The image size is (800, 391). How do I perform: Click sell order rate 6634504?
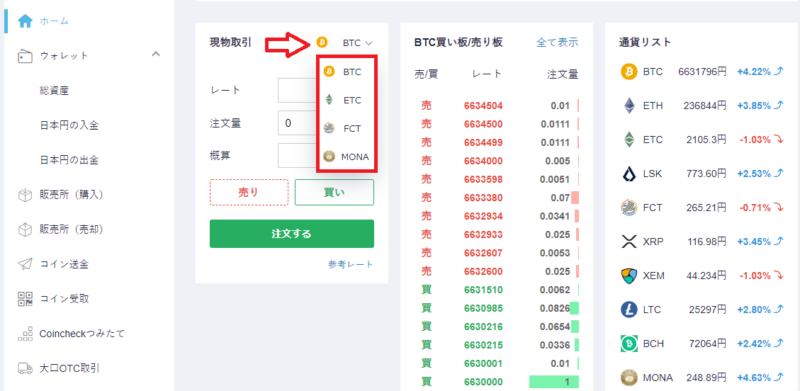coord(483,106)
